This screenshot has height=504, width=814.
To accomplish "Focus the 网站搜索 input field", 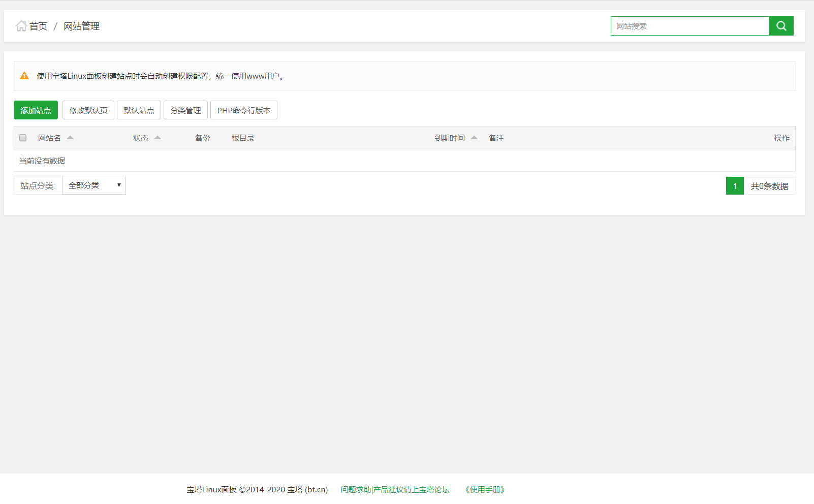I will (690, 26).
